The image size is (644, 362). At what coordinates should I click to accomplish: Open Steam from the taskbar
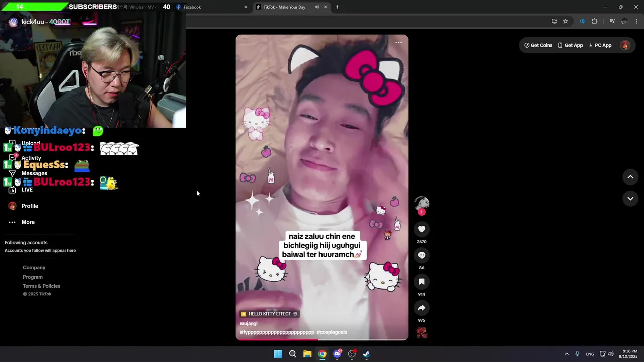366,354
